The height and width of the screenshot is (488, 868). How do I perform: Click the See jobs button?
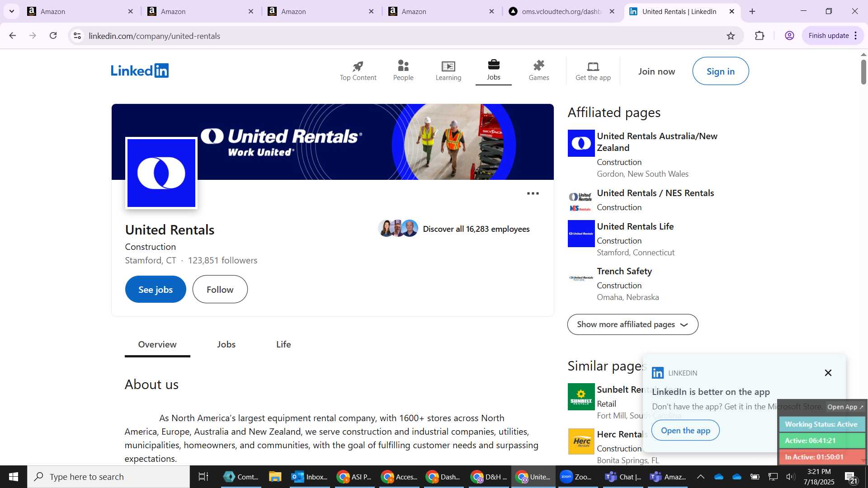156,290
